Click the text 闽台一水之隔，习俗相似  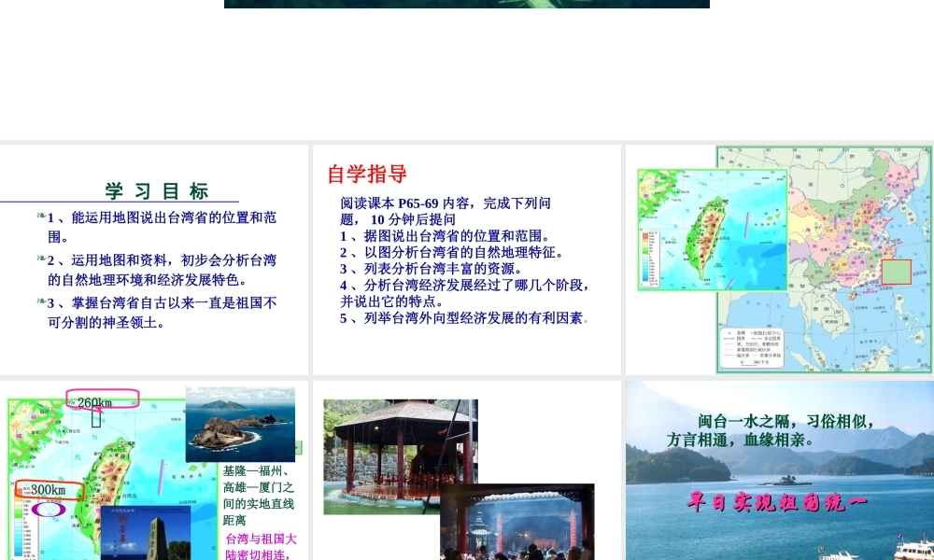click(x=786, y=421)
